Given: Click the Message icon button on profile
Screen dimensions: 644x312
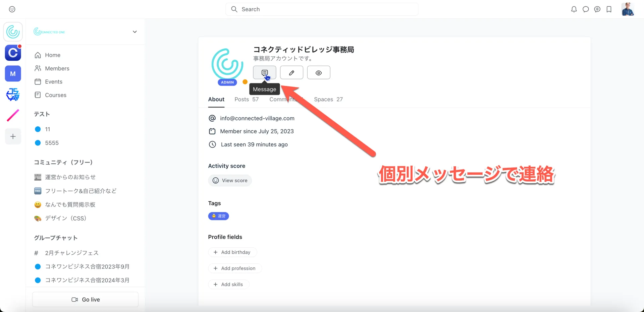Looking at the screenshot, I should point(264,73).
